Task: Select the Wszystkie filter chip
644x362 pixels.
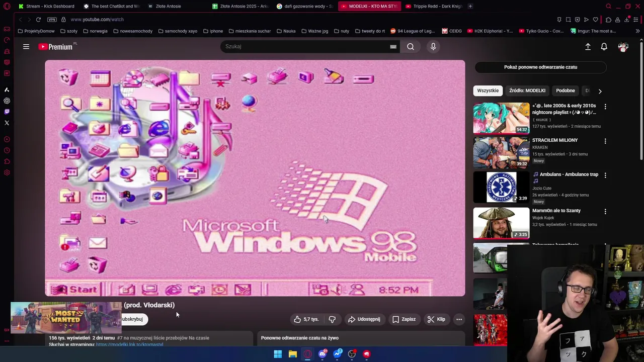Action: tap(488, 91)
